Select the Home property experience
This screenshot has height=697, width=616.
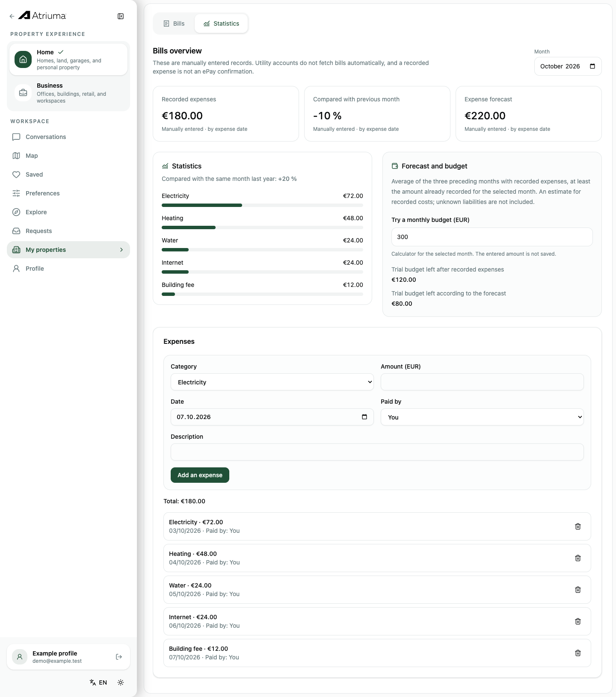point(68,59)
